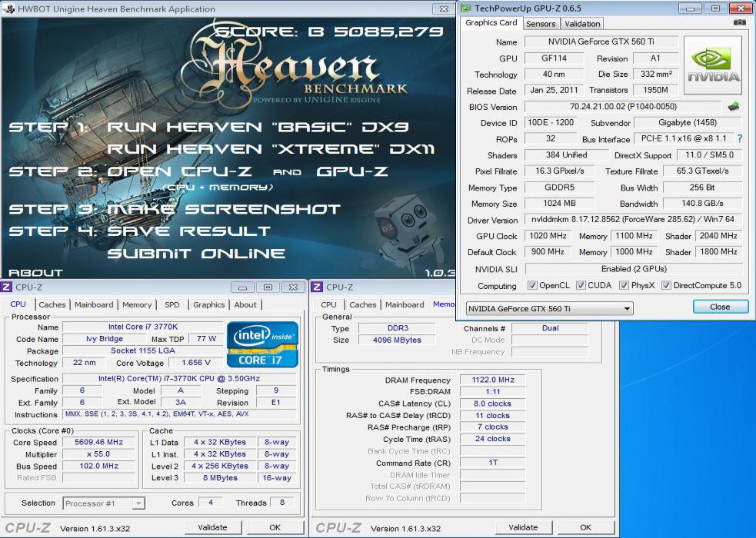Click Validate in the left CPU-Z window
Viewport: 756px width, 538px height.
(212, 527)
